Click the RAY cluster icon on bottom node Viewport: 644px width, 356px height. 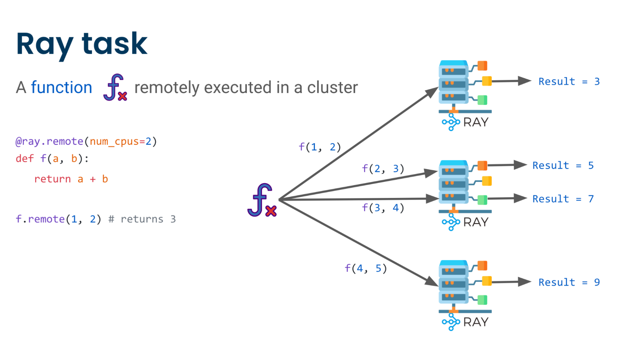(439, 333)
